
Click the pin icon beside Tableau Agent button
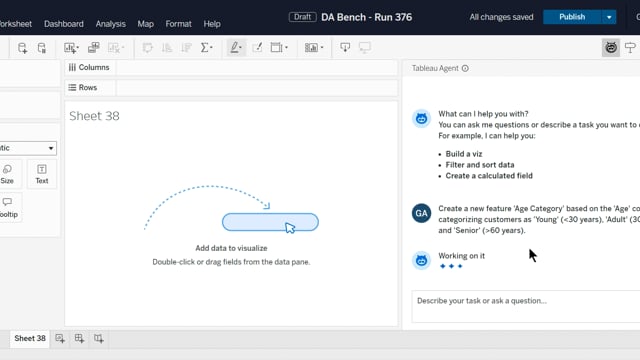pyautogui.click(x=630, y=48)
